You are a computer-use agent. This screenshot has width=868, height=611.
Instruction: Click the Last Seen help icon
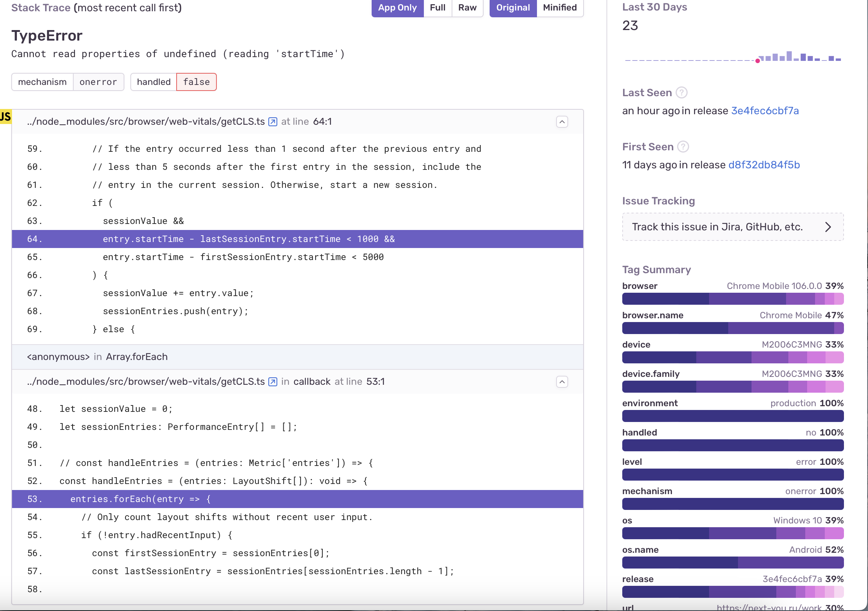tap(681, 92)
